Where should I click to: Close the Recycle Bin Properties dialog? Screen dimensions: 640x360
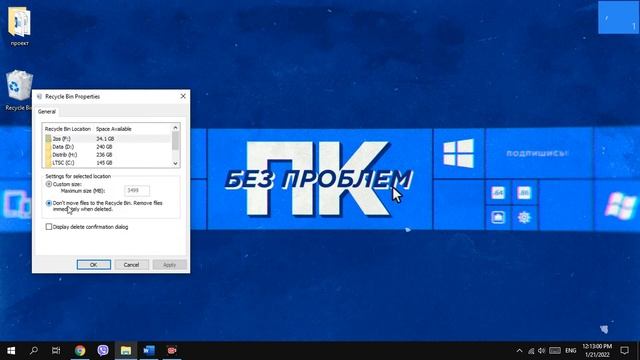point(183,96)
